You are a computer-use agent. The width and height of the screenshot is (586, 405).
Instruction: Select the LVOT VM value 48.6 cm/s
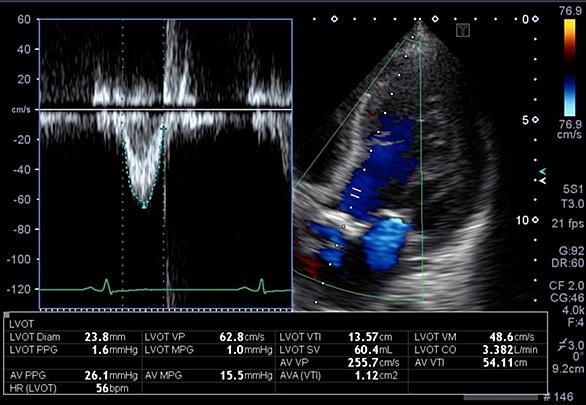pos(512,337)
